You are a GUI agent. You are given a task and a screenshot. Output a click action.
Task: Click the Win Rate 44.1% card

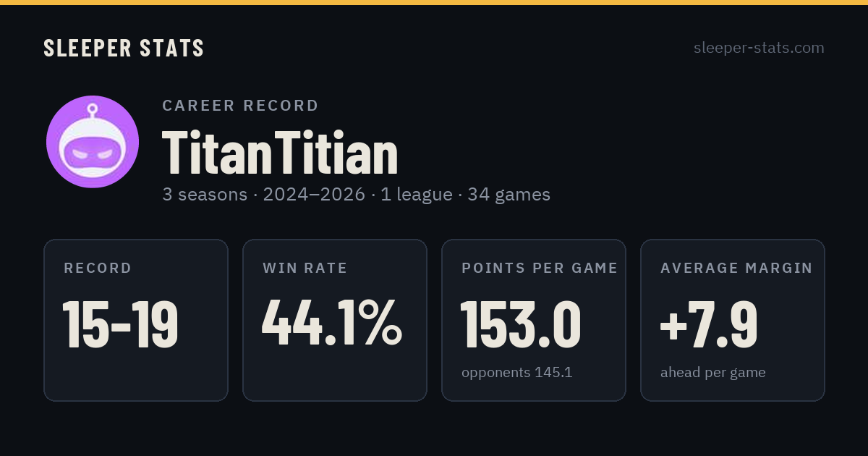(x=335, y=320)
